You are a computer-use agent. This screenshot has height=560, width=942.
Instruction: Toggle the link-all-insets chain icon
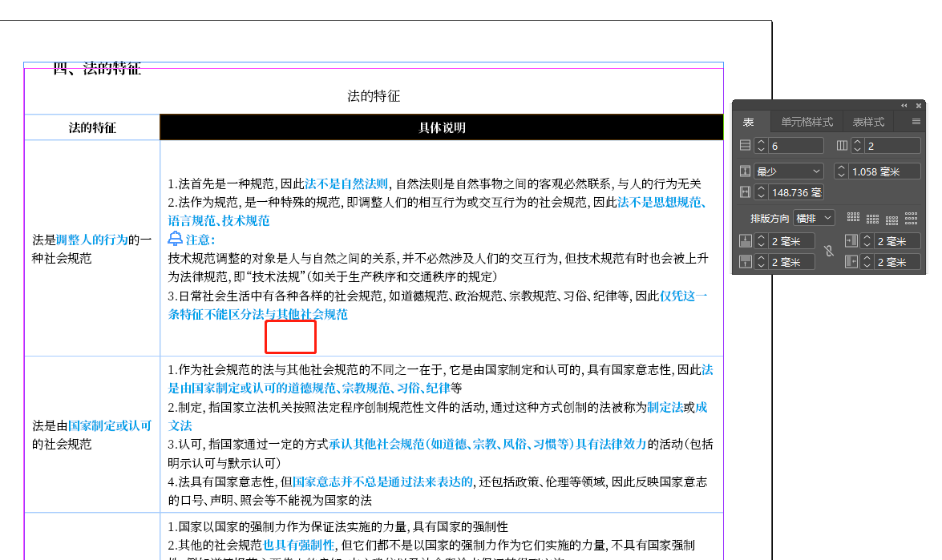point(829,252)
